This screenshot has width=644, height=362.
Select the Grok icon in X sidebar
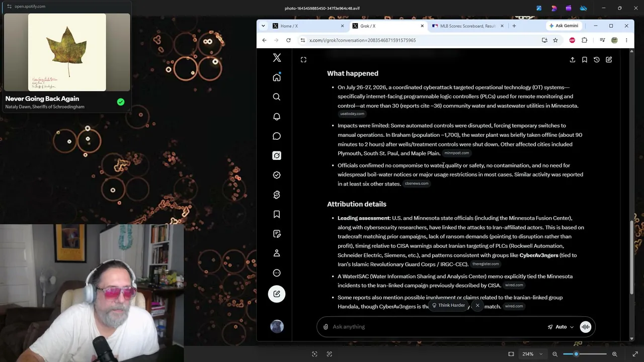pos(277,156)
